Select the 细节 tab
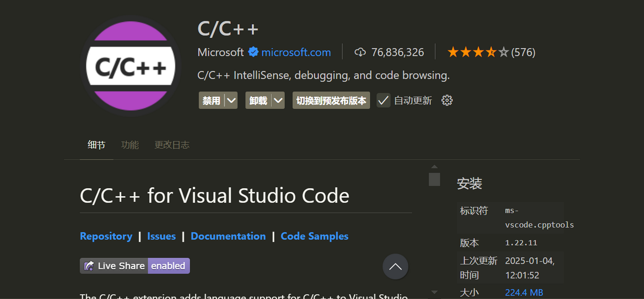 pos(96,145)
